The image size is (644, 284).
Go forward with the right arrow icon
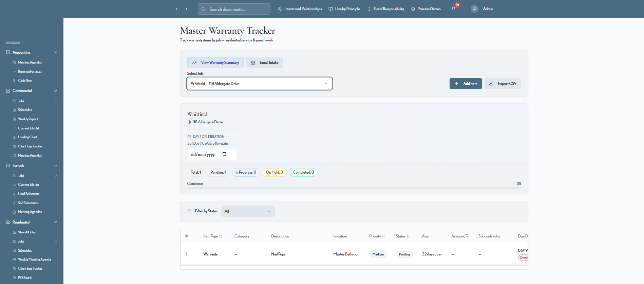tap(186, 9)
